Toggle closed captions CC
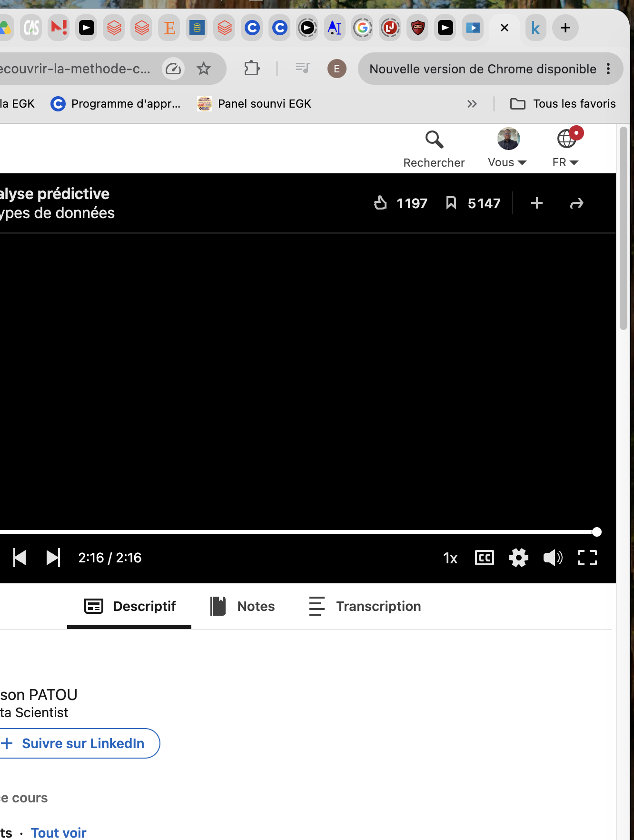Screen dimensions: 634x840 coord(485,558)
